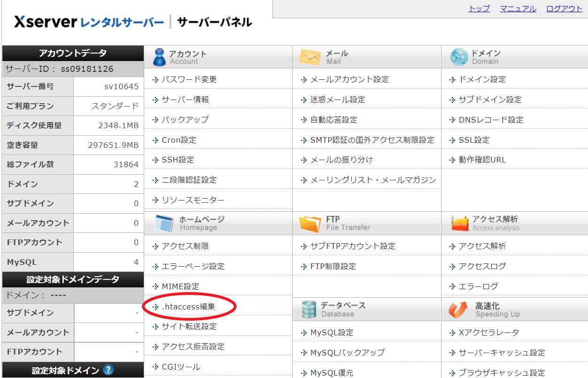Click the 総ファイル数 label
The image size is (588, 378).
[x=30, y=164]
